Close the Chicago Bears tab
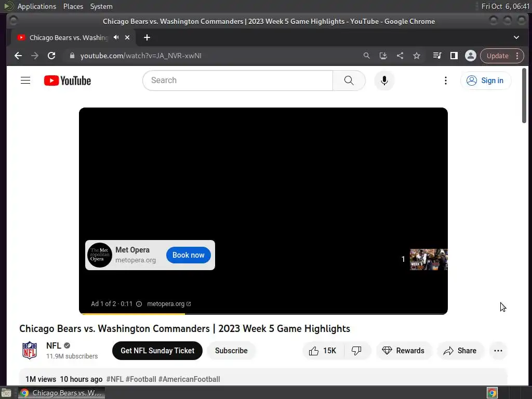 [x=127, y=37]
